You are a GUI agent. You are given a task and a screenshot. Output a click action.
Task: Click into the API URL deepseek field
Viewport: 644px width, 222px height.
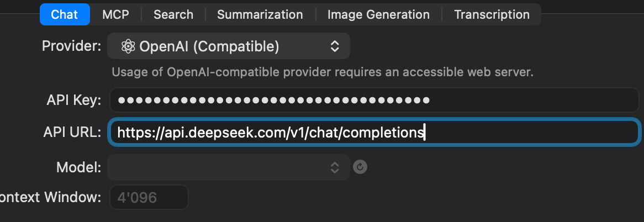click(x=374, y=132)
